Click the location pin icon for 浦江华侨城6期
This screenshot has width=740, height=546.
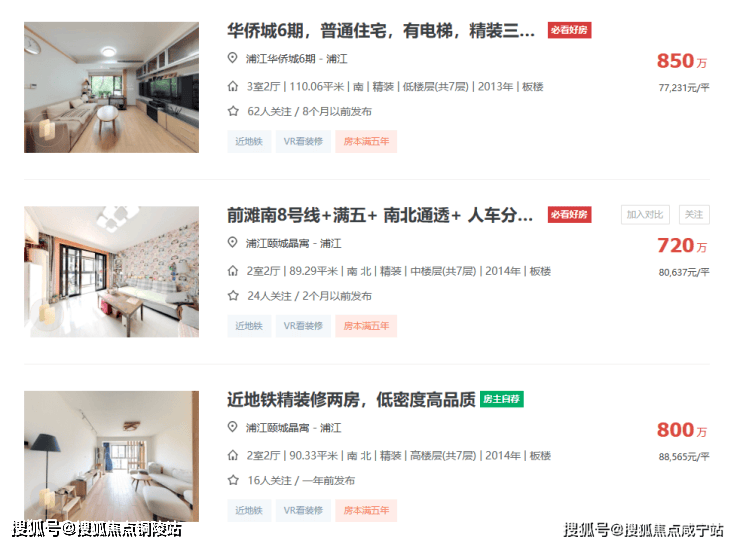click(x=232, y=58)
